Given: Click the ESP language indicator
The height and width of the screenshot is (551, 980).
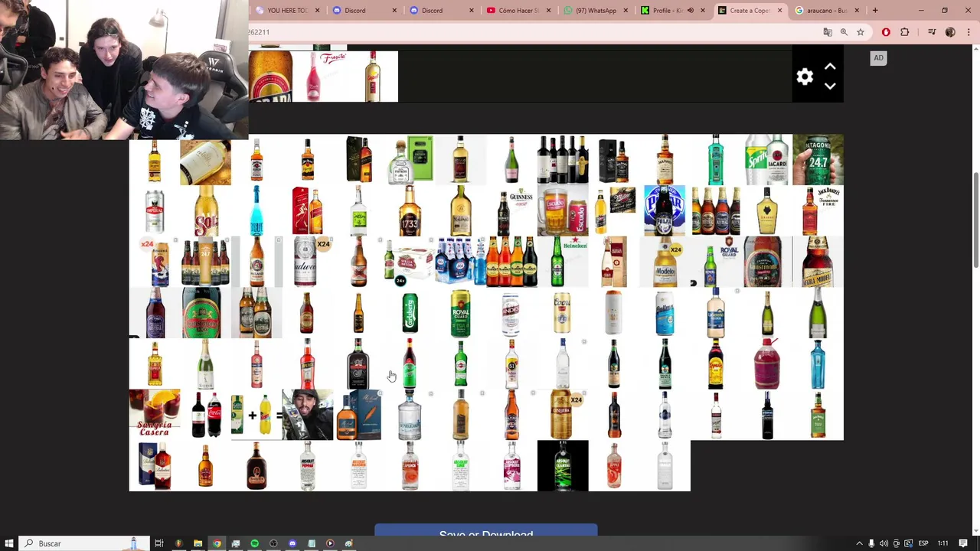Looking at the screenshot, I should 923,543.
